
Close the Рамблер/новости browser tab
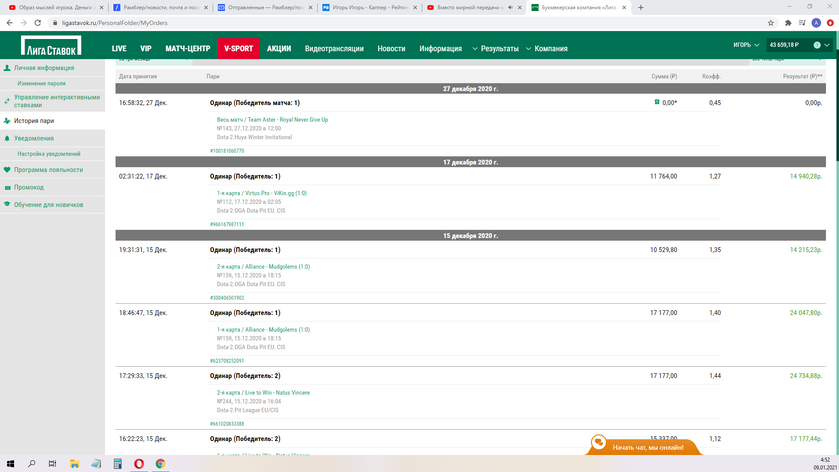pos(205,7)
